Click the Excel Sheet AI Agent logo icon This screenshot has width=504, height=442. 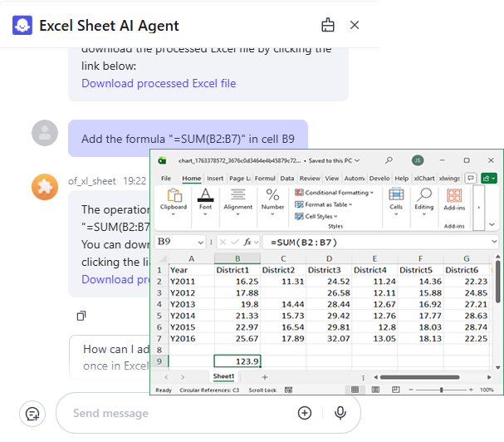22,25
